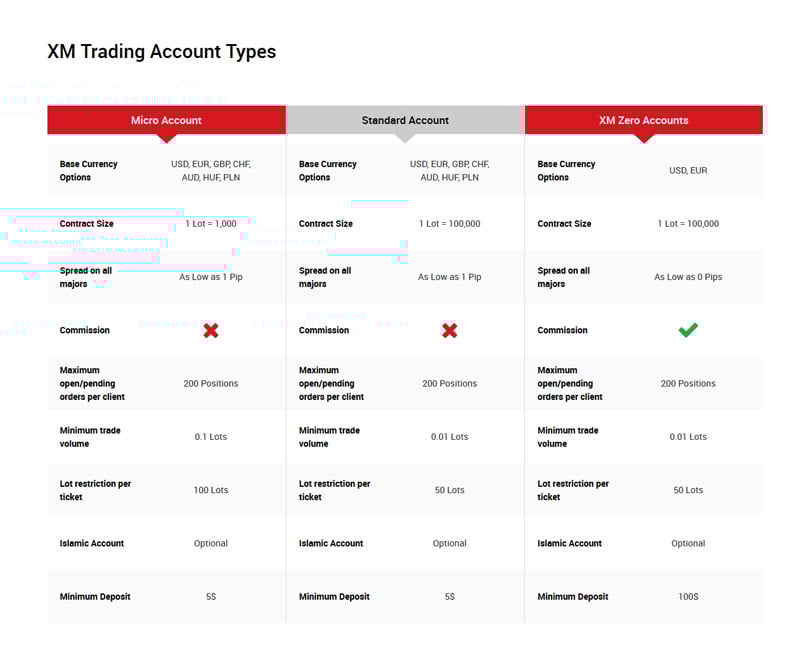Screen dimensions: 808x659
Task: Click Standard Account 'As Low as 1 Pip' value
Action: click(449, 277)
